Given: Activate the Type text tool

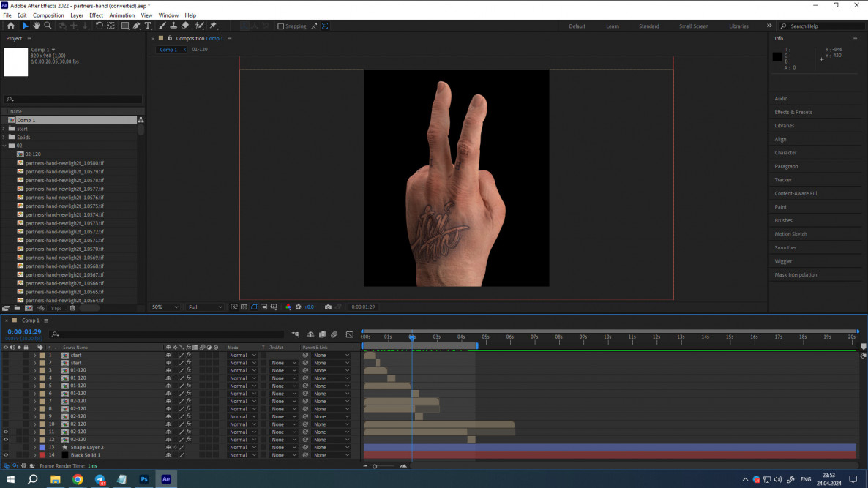Looking at the screenshot, I should coord(148,26).
